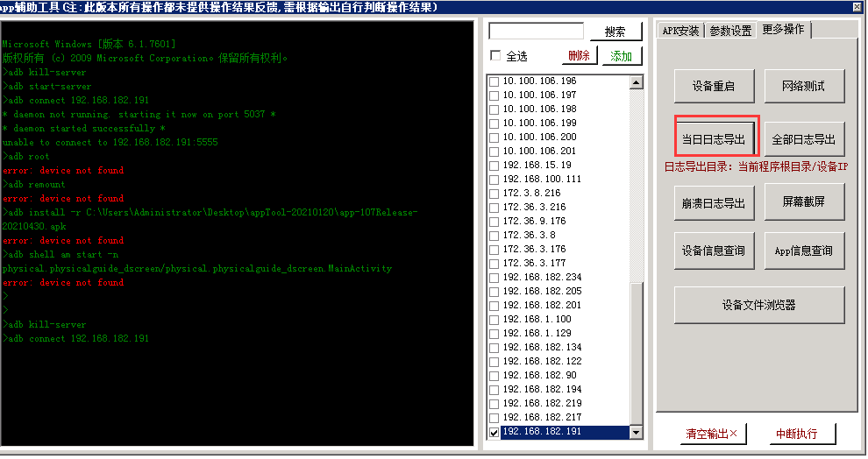Click 'adb kill-server' at console top
This screenshot has width=868, height=459.
coord(45,73)
